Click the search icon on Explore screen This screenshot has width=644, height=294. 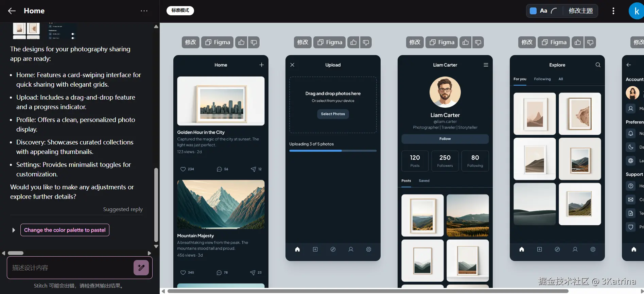click(x=598, y=65)
